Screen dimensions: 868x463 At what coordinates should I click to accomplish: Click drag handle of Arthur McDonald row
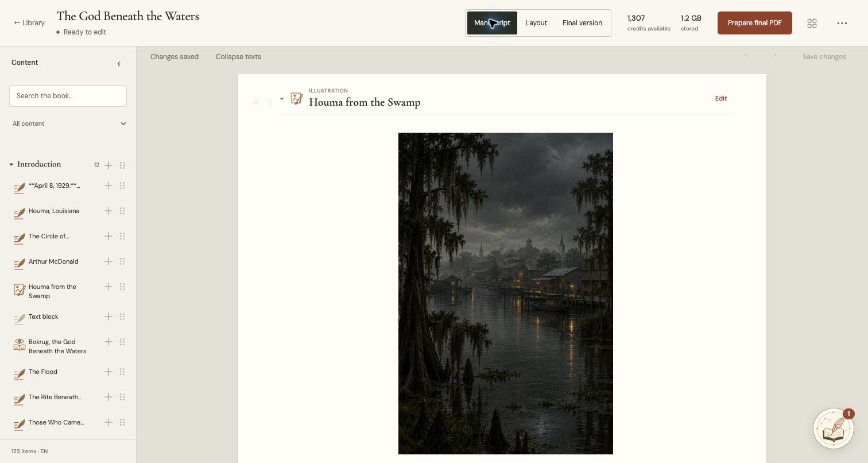click(x=122, y=261)
